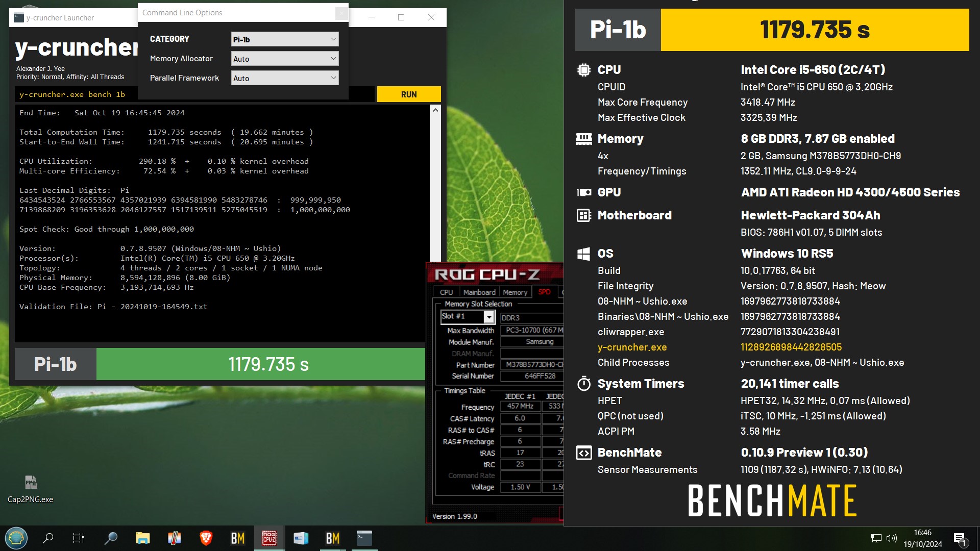Click the 'Intel Core i5-650 (2C/4T)' heading
Image resolution: width=980 pixels, height=551 pixels.
[x=813, y=70]
